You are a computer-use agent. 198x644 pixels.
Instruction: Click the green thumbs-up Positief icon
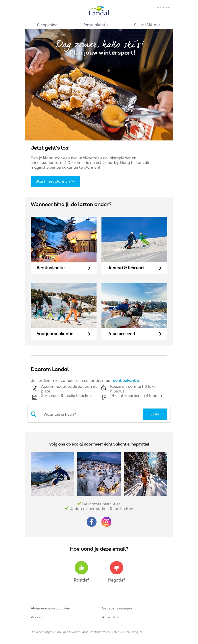[81, 567]
